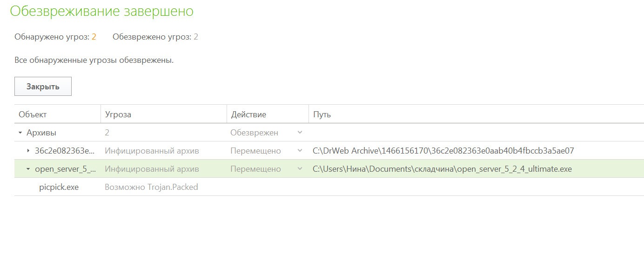Select the open_server_5 archive name
Screen dimensions: 644x262
click(65, 169)
